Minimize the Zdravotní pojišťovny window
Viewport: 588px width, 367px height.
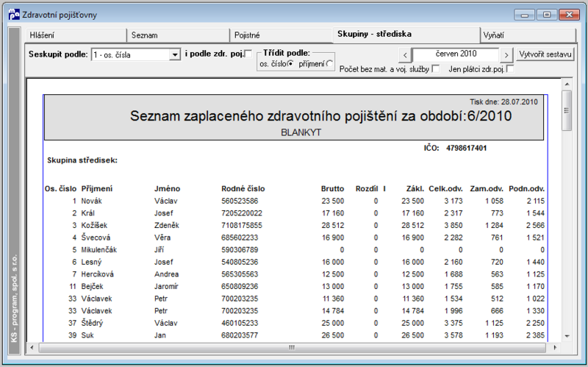[525, 15]
